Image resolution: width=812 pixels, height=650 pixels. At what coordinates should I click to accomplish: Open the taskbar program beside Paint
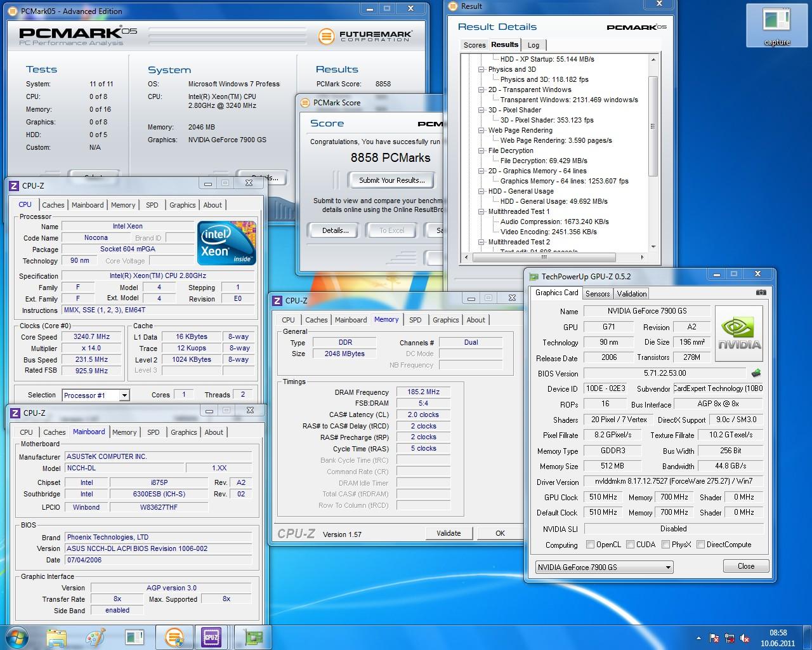(134, 637)
